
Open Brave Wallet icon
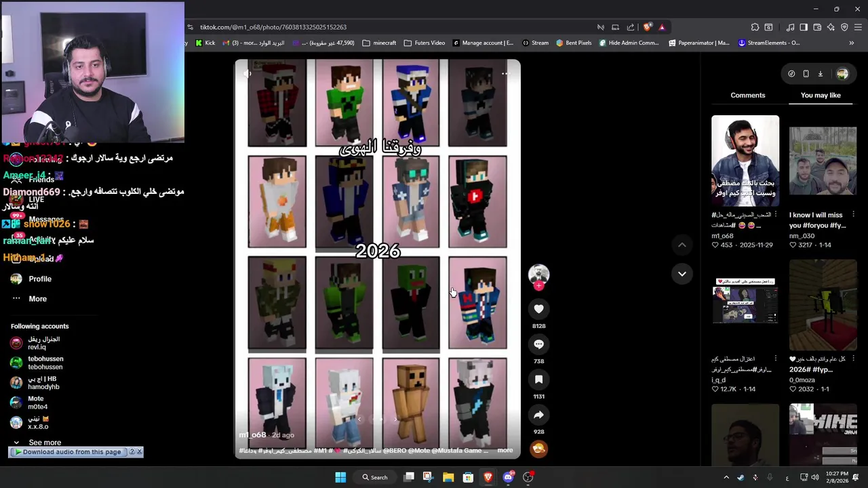coord(817,27)
